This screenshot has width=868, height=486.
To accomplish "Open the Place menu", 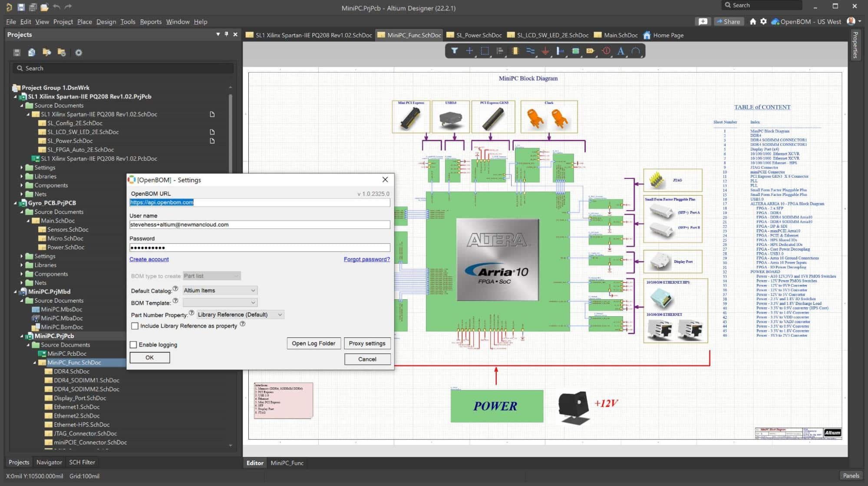I will 84,21.
